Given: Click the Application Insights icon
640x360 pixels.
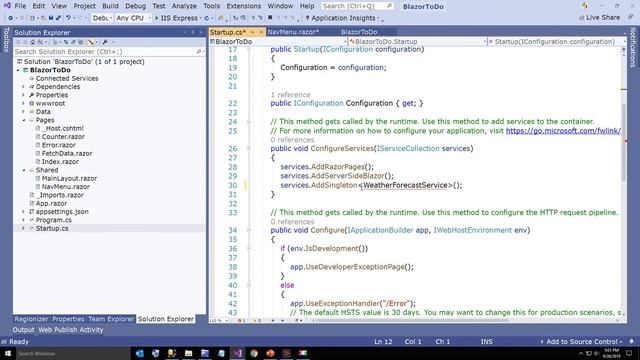Looking at the screenshot, I should [307, 18].
